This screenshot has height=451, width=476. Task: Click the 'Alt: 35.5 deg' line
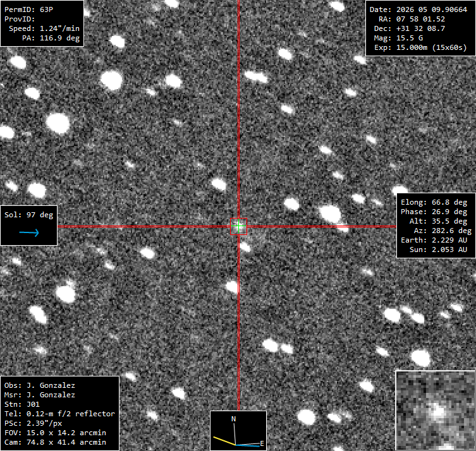438,221
